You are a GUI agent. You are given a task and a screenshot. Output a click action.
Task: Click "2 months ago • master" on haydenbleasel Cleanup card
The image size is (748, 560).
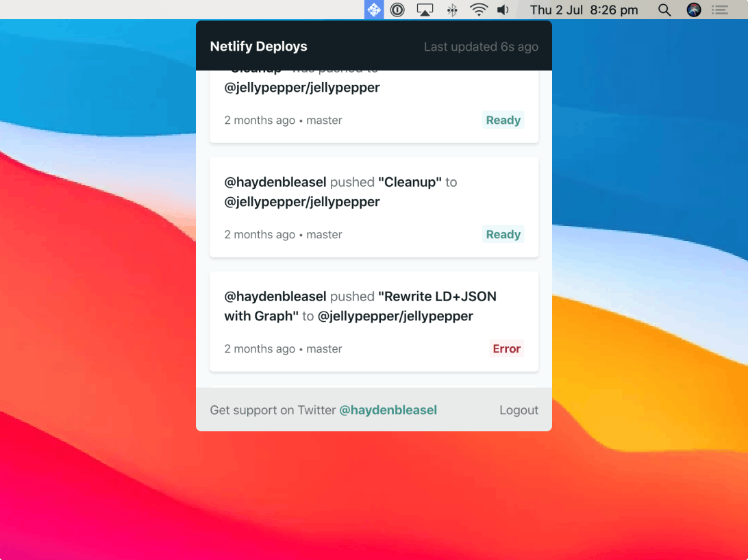284,235
